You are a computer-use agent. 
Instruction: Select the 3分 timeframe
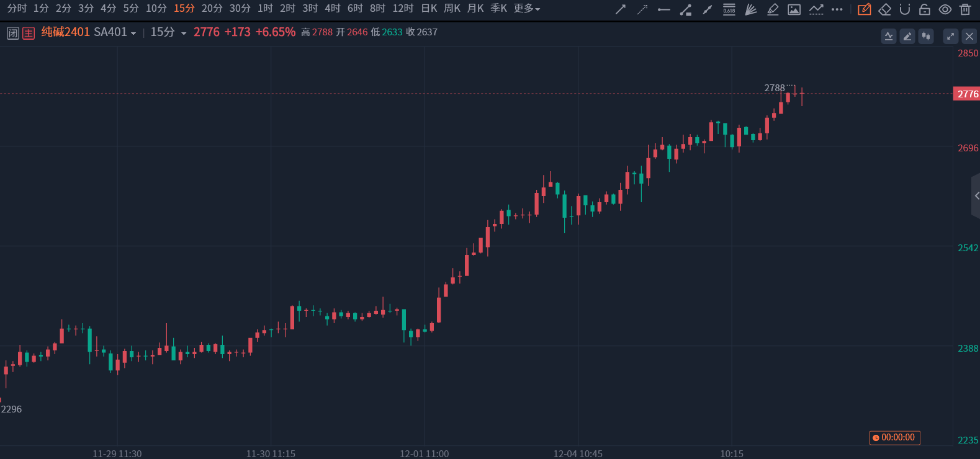pyautogui.click(x=86, y=9)
